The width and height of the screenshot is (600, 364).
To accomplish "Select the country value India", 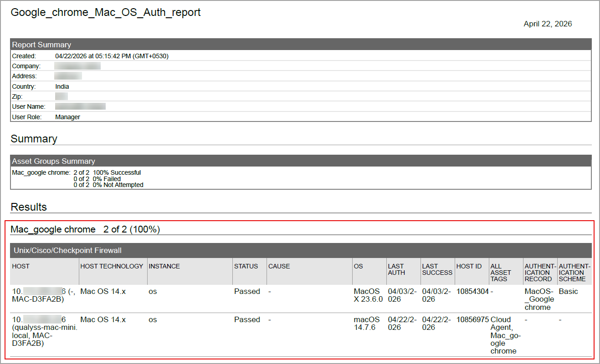I will (x=62, y=86).
